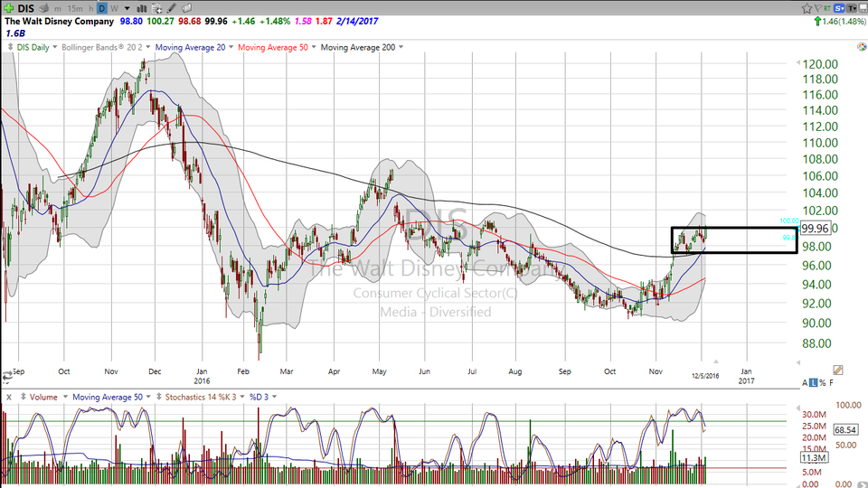
Task: Click the price pane reorder arrows icon
Action: click(x=10, y=48)
